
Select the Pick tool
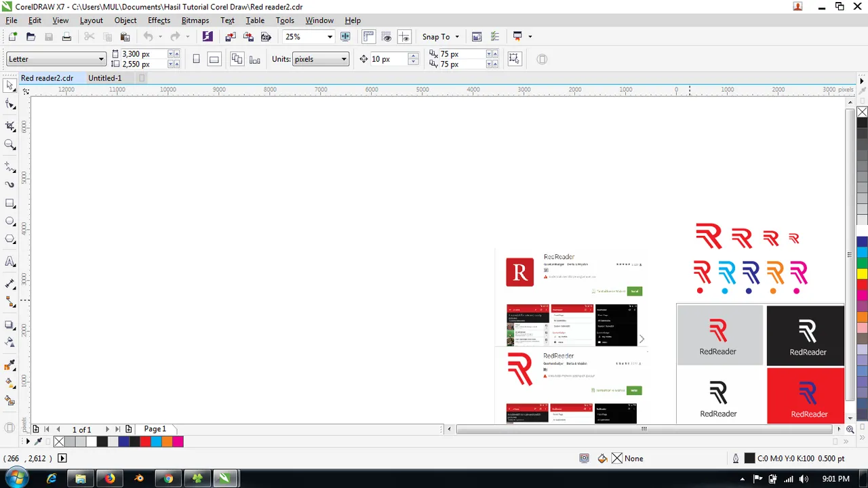(10, 86)
